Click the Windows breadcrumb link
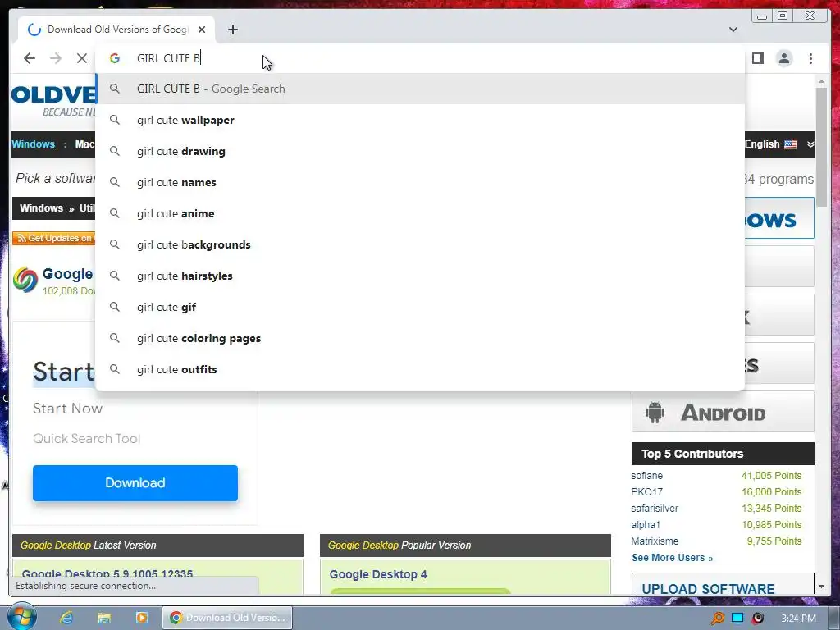Viewport: 840px width, 630px height. [x=41, y=208]
